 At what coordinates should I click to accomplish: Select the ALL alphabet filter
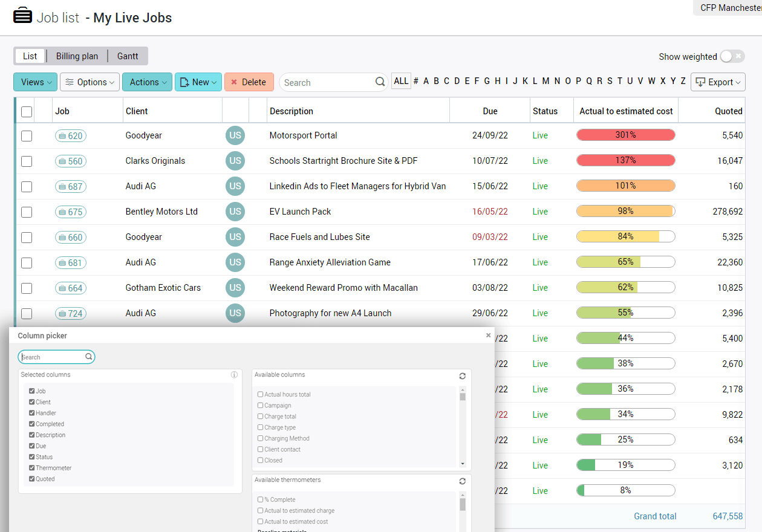[401, 81]
